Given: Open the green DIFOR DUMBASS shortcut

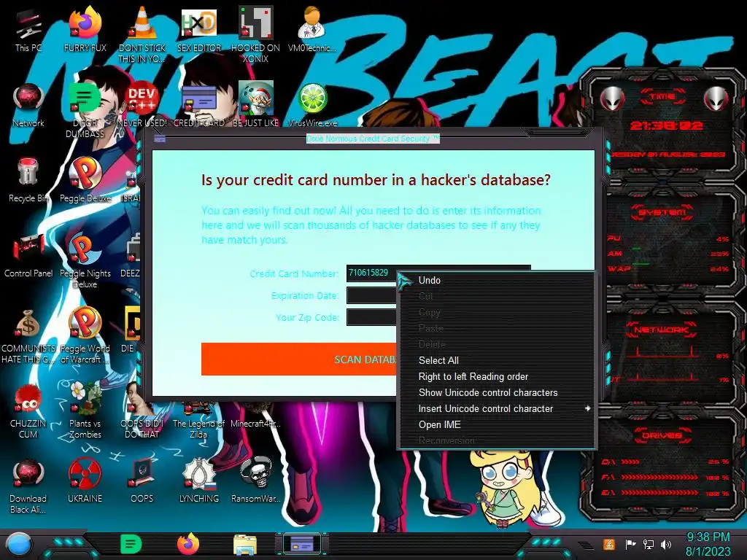Looking at the screenshot, I should coord(85,109).
